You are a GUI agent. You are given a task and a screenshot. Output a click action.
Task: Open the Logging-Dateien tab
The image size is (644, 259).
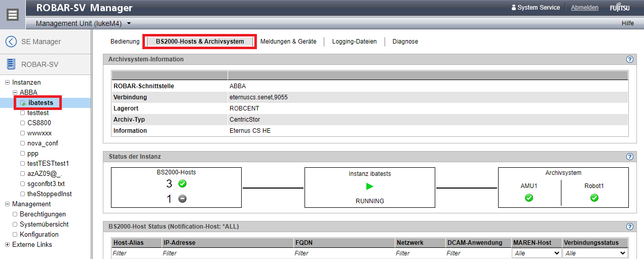pos(354,42)
